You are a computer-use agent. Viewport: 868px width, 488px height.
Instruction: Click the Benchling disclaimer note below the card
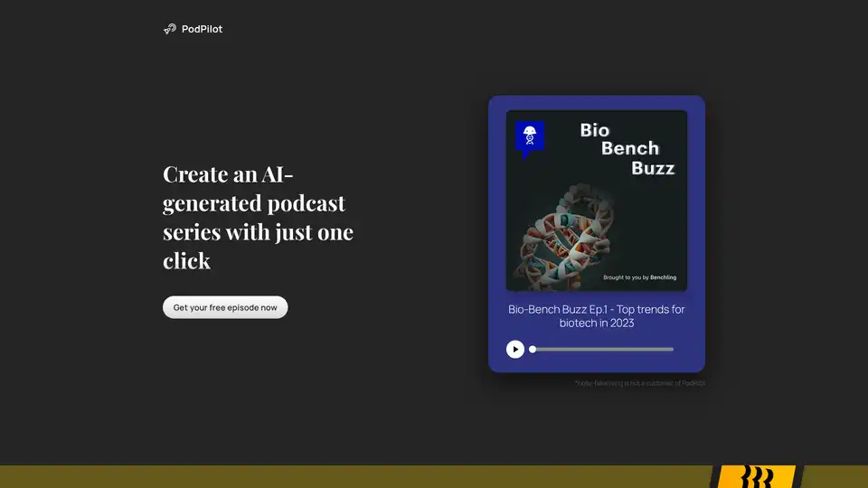639,383
